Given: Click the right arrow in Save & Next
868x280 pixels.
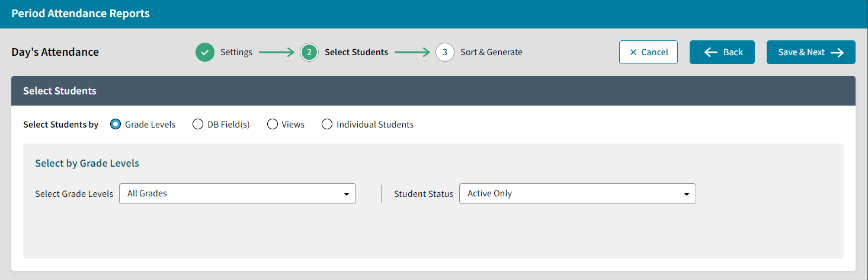Looking at the screenshot, I should tap(837, 52).
